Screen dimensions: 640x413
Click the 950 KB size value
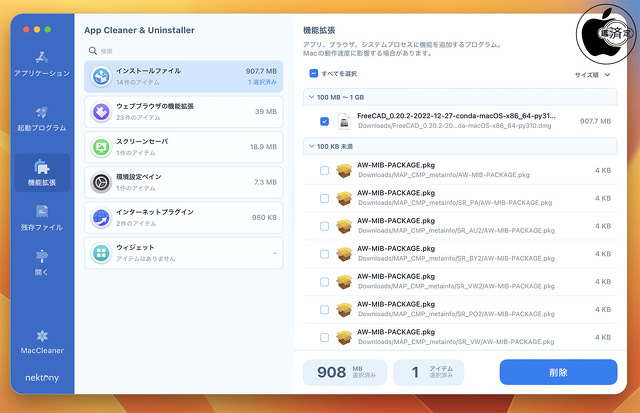(264, 218)
